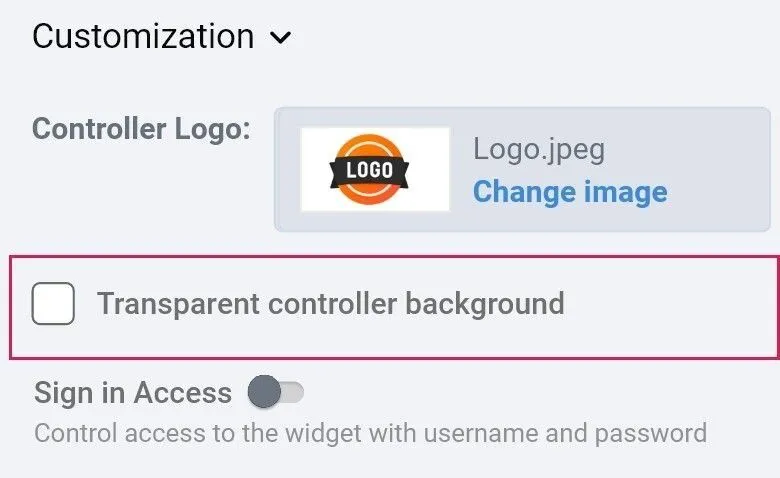The width and height of the screenshot is (780, 478).
Task: Click the Sign in Access label
Action: tap(133, 393)
